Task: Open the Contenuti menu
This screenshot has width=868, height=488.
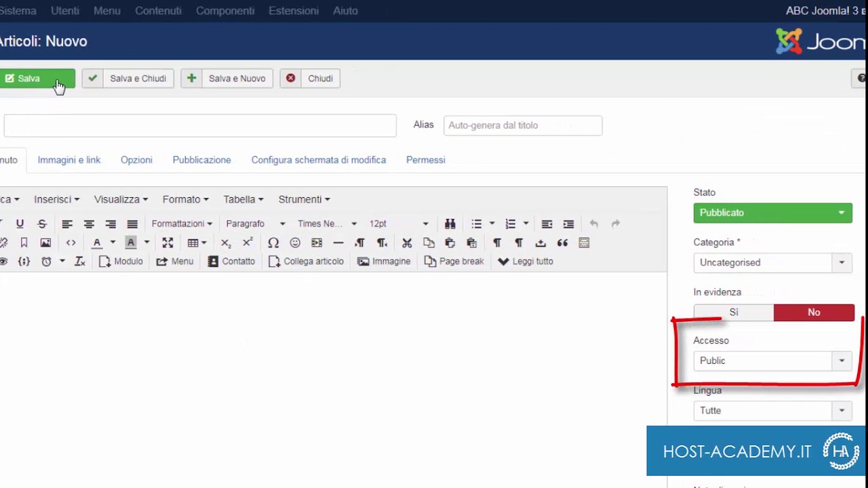Action: tap(158, 11)
